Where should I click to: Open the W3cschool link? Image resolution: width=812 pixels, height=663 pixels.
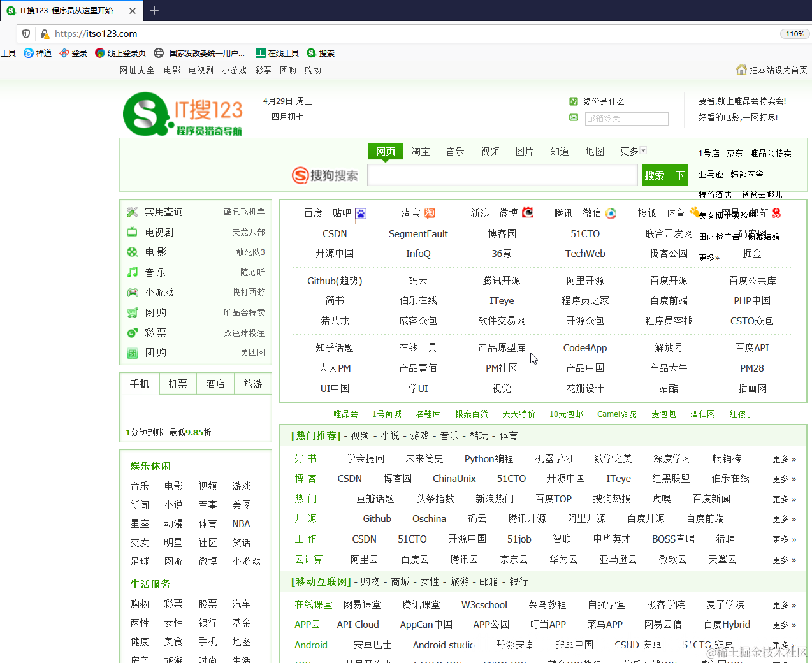(x=484, y=605)
